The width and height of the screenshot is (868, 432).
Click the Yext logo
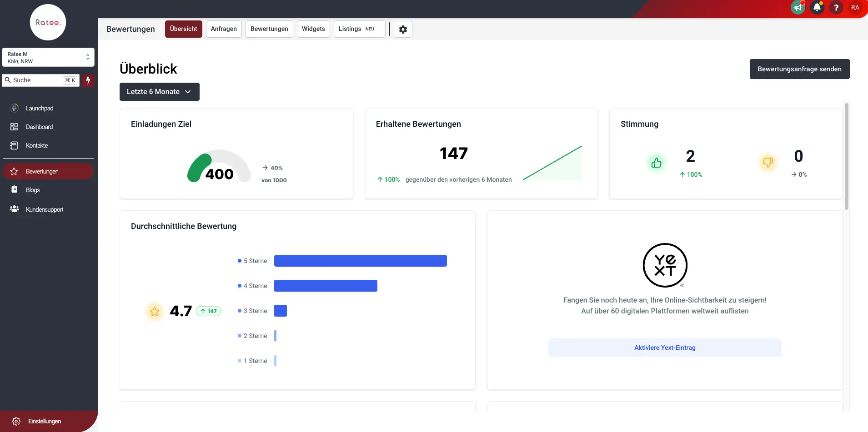coord(665,265)
